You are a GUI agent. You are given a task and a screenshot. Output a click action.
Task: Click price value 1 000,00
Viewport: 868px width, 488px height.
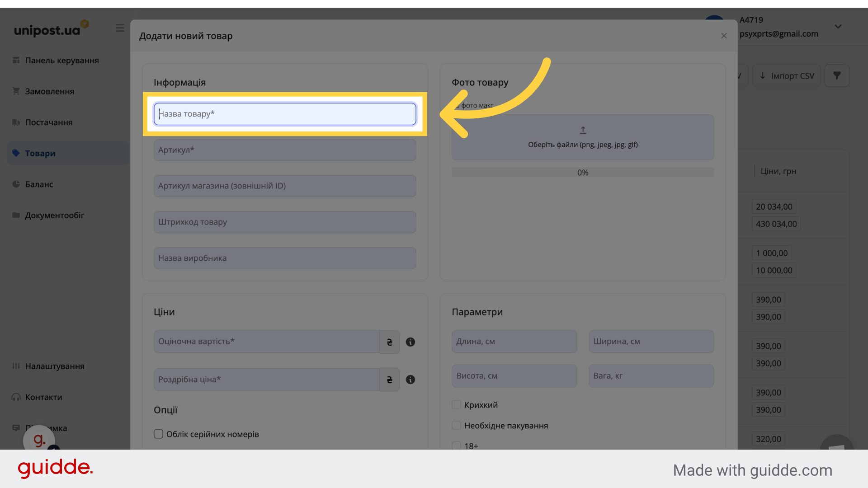coord(772,253)
